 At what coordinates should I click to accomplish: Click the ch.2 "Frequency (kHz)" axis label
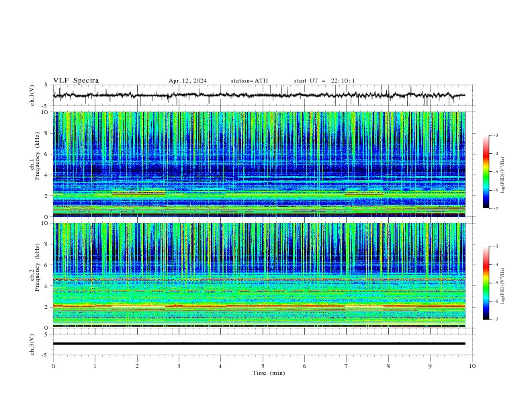click(x=38, y=267)
